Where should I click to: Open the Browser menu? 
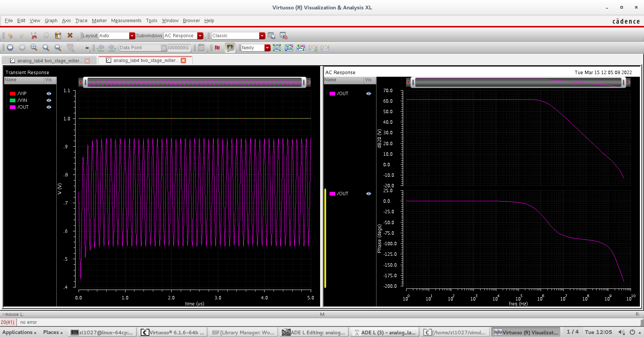point(191,21)
